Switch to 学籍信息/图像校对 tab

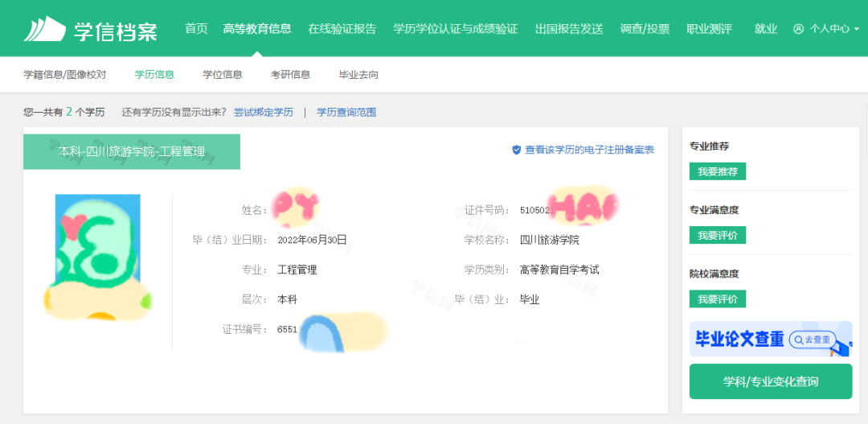click(x=65, y=75)
